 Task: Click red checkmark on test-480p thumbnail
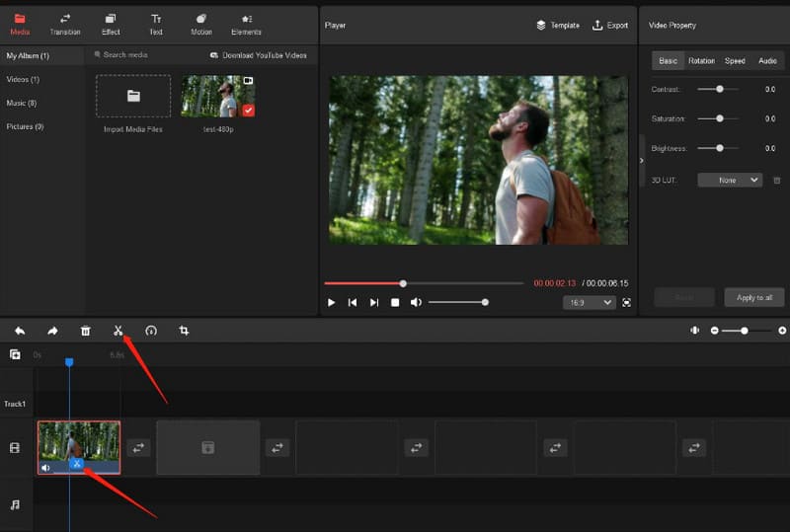(248, 111)
